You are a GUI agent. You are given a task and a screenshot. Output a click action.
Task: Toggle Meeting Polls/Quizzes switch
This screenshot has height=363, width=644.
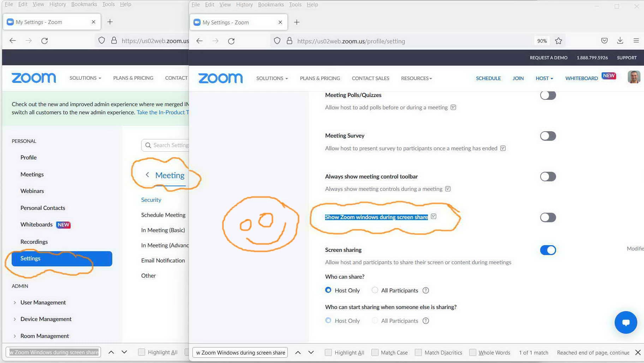[548, 95]
